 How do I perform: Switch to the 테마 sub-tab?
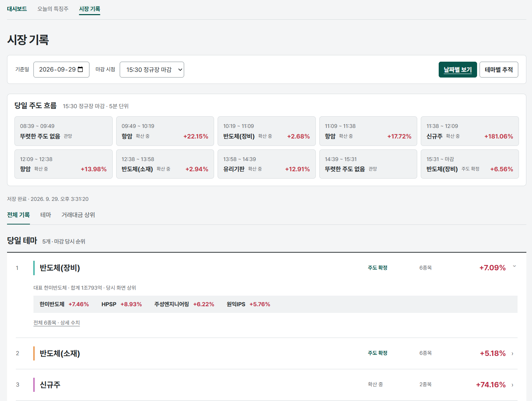[46, 215]
